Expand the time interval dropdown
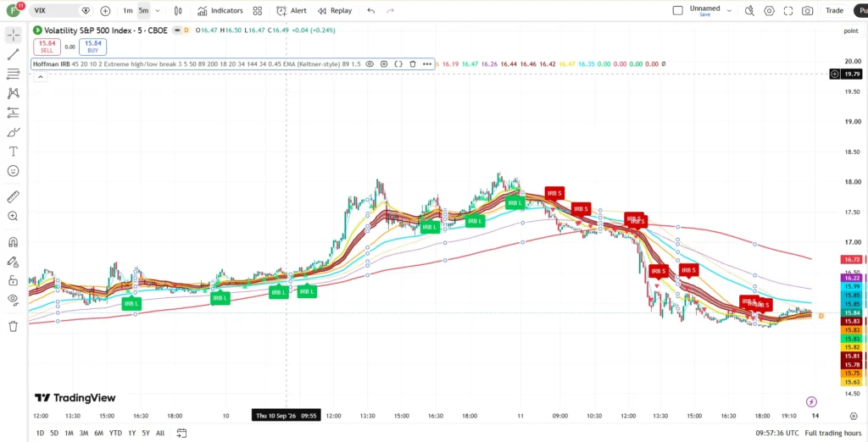 [x=158, y=10]
